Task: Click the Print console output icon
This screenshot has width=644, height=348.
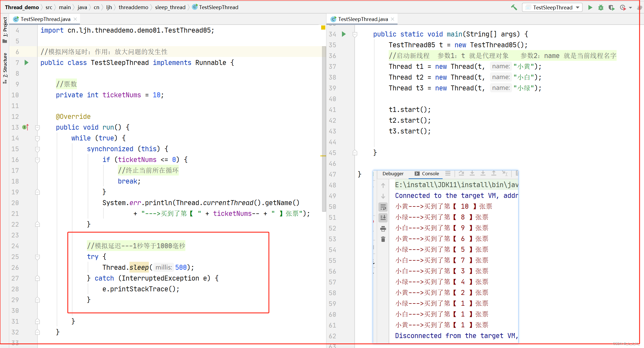Action: [x=383, y=229]
